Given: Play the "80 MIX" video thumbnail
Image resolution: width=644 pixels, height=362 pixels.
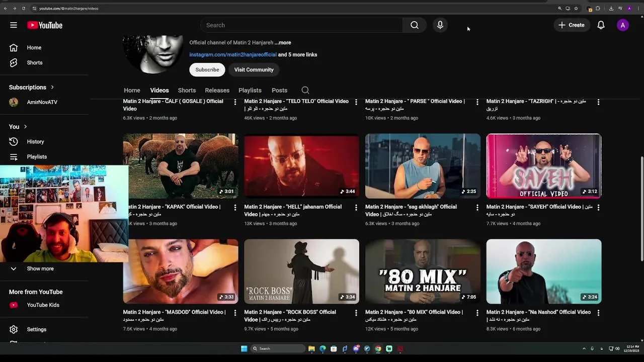Looking at the screenshot, I should point(423,271).
